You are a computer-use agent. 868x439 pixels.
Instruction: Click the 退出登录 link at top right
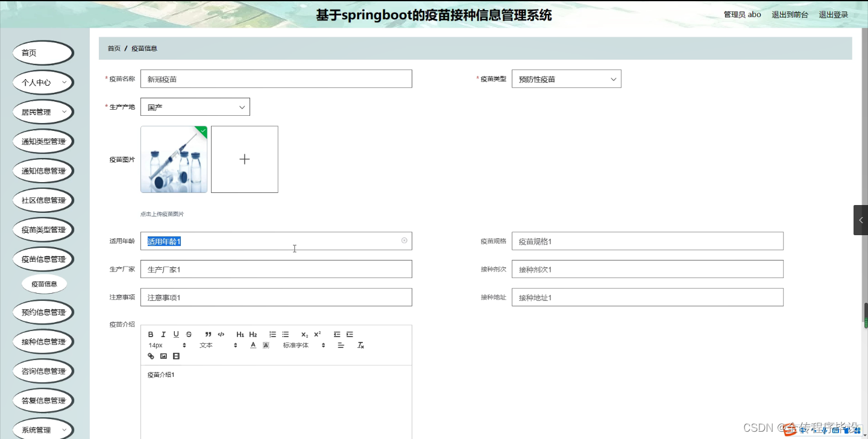click(832, 14)
